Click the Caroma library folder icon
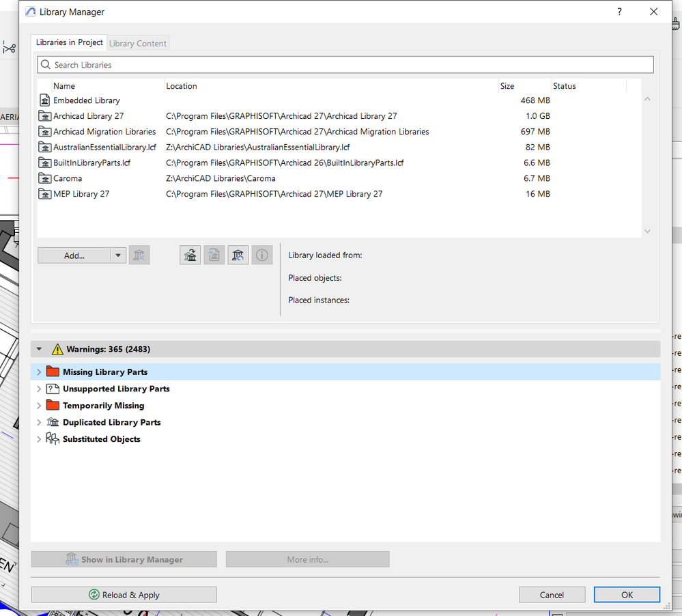Image resolution: width=682 pixels, height=616 pixels. (x=45, y=178)
